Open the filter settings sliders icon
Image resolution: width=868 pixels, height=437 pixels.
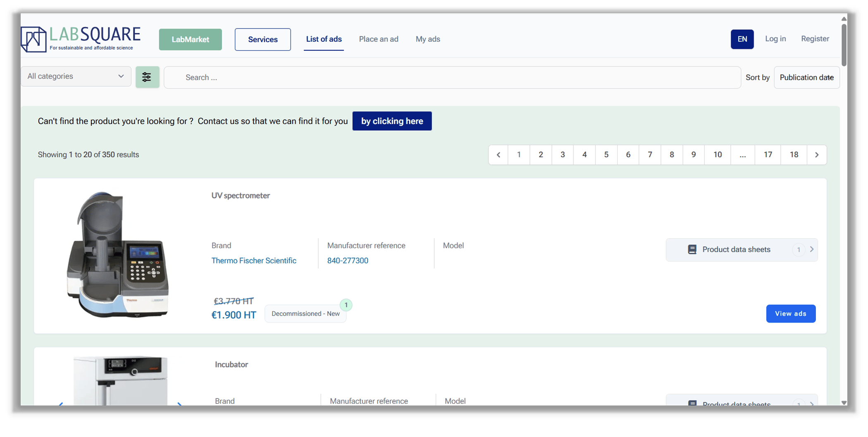147,77
